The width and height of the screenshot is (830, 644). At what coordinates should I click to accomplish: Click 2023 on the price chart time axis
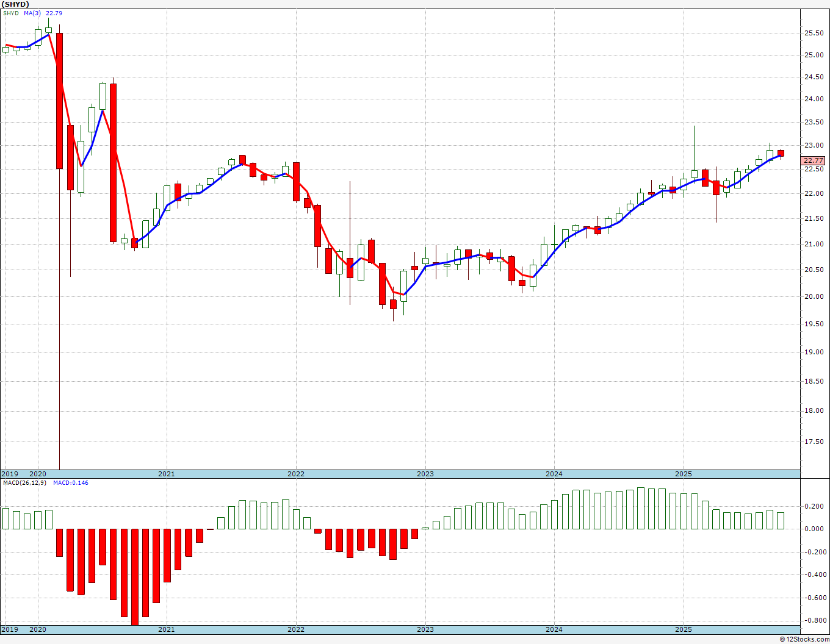tap(425, 474)
